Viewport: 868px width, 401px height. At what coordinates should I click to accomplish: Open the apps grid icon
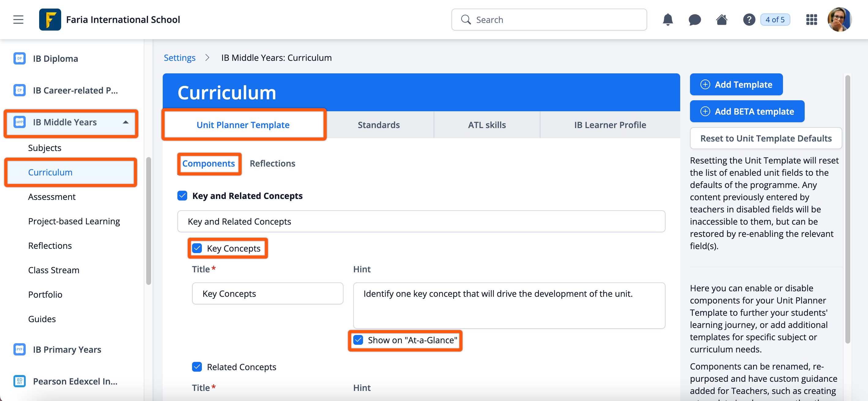coord(811,20)
